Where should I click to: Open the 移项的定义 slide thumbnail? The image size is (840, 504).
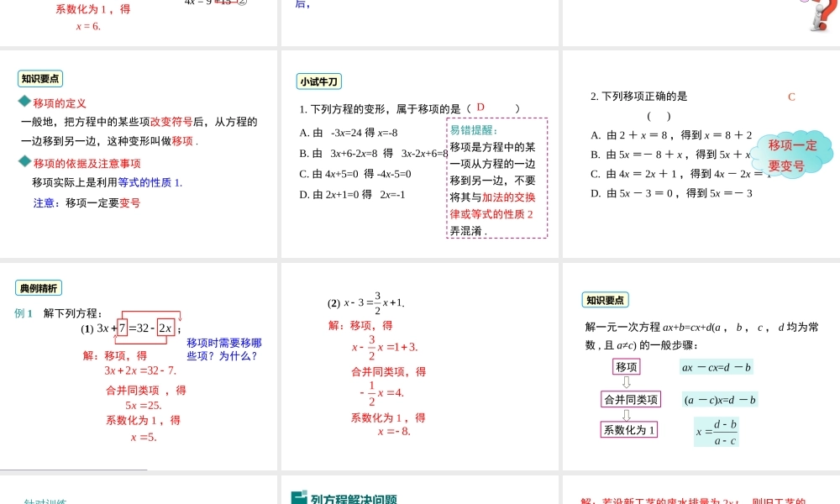(x=139, y=154)
